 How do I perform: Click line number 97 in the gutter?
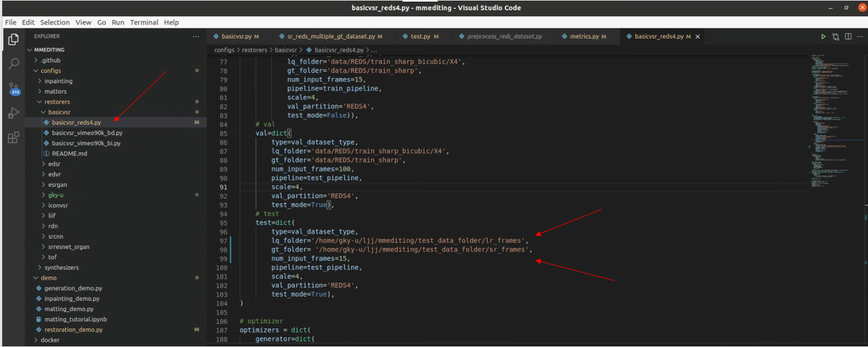[x=222, y=241]
